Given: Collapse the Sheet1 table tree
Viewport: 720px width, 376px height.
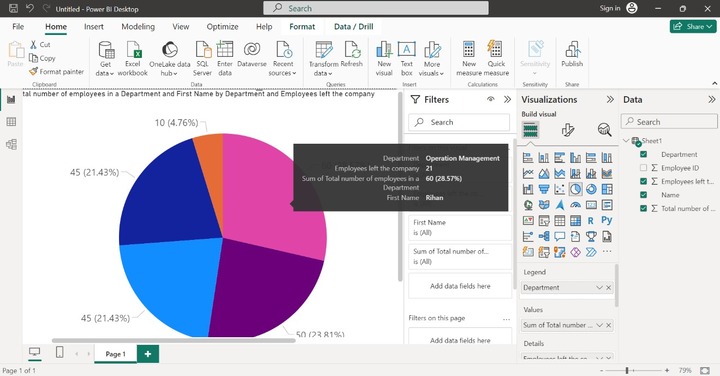Looking at the screenshot, I should click(626, 140).
